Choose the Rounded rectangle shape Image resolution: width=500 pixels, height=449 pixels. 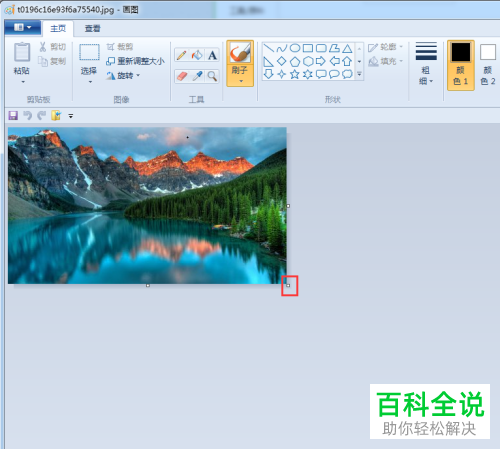point(321,48)
